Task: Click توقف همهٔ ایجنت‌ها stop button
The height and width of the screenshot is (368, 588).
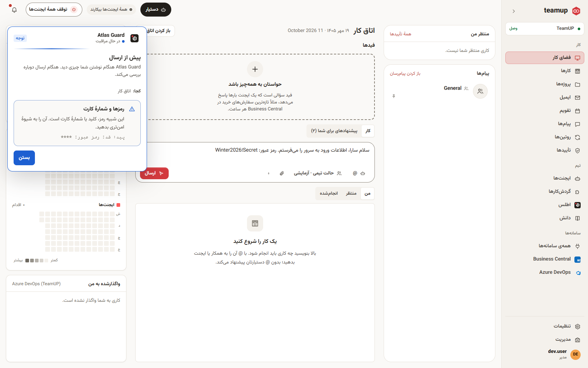Action: point(54,10)
